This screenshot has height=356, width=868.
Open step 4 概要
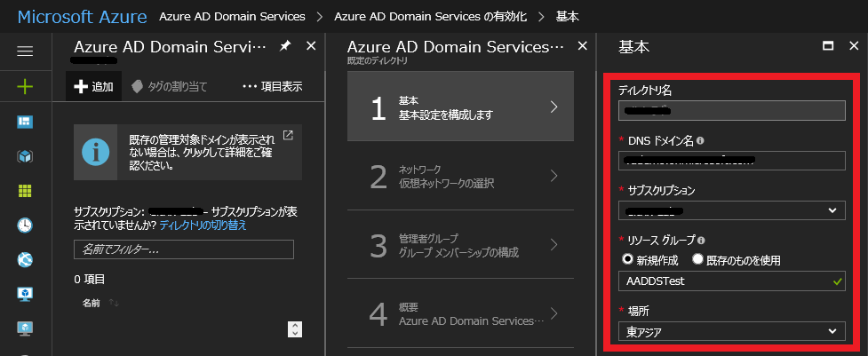(x=454, y=312)
